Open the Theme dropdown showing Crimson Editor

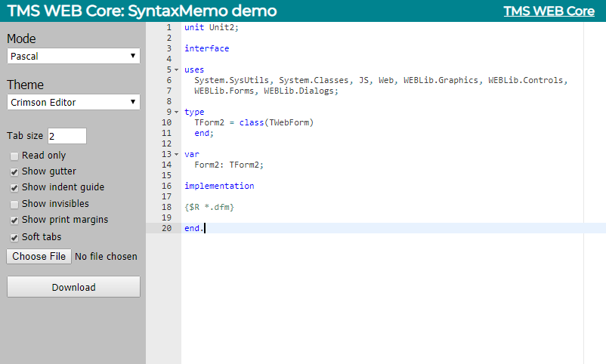point(73,102)
